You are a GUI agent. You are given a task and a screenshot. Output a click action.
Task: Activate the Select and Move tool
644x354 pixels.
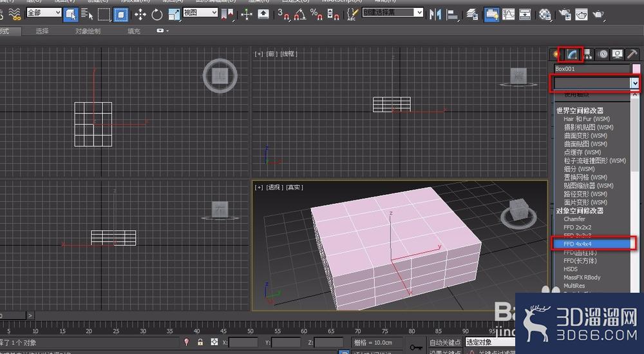pyautogui.click(x=140, y=15)
